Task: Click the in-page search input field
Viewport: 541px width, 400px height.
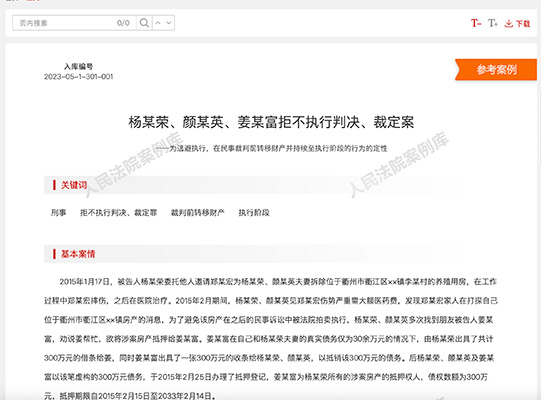Action: pos(74,23)
